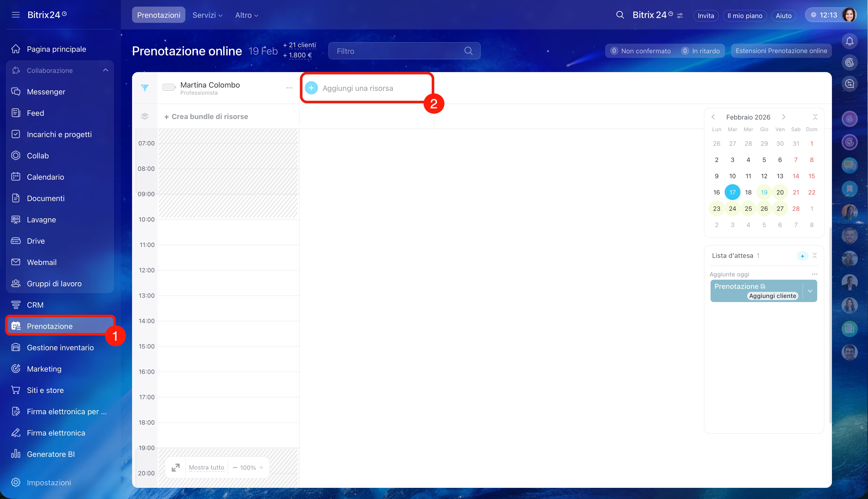Increase zoom with the plus next to 100%
The height and width of the screenshot is (499, 868).
click(261, 468)
